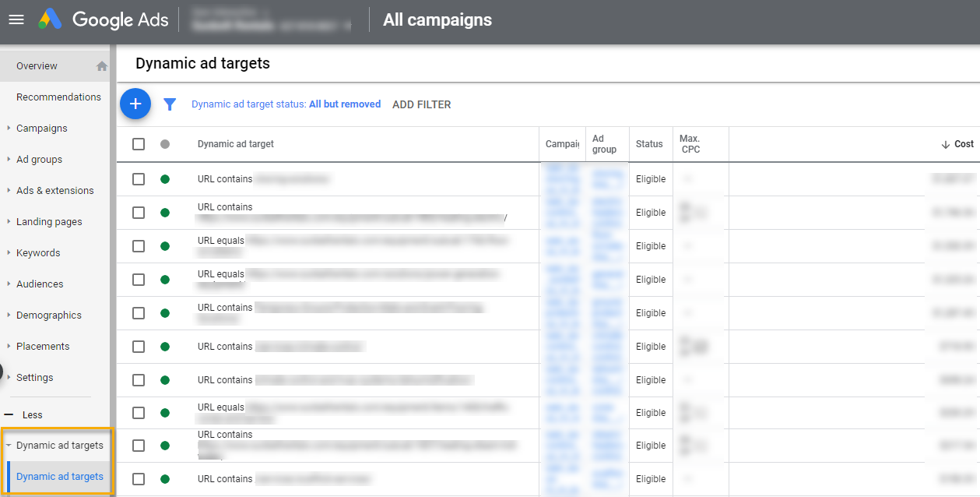Click the home icon beside Overview

click(x=102, y=66)
